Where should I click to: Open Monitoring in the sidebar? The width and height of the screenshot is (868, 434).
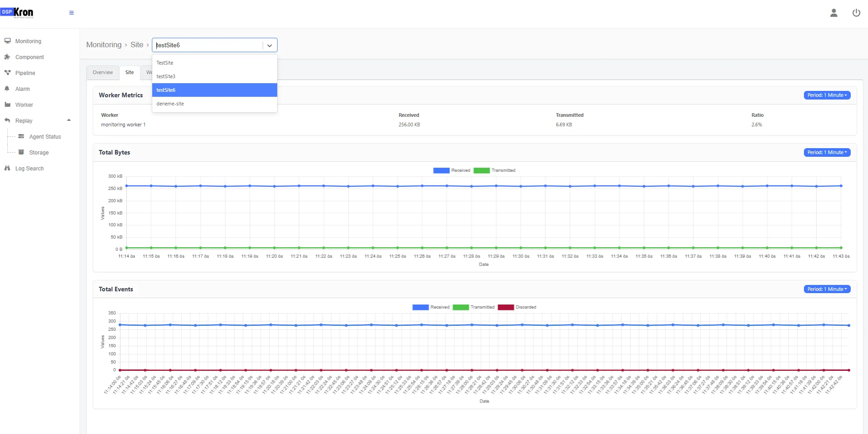(28, 41)
